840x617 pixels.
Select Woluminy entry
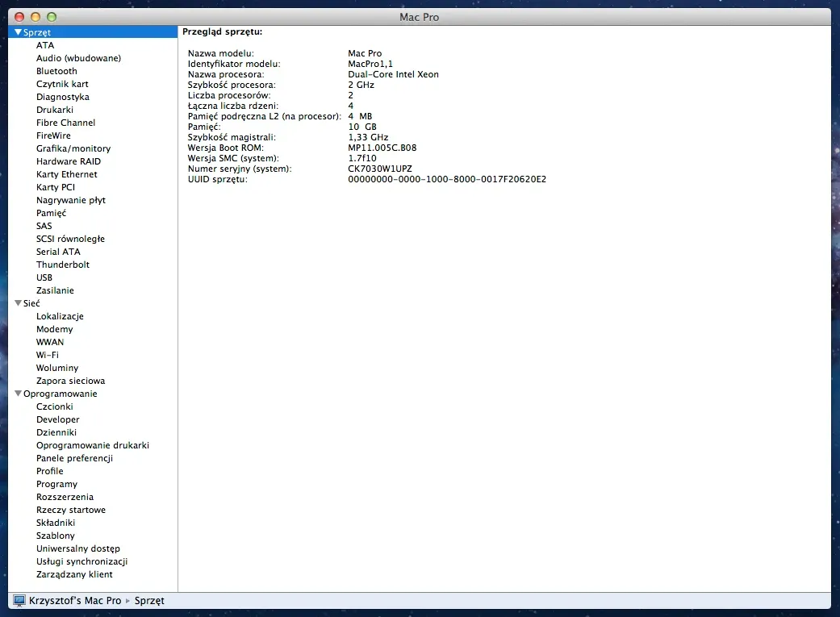(x=56, y=368)
